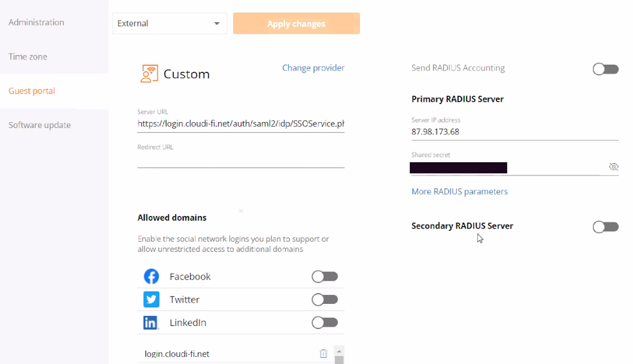This screenshot has height=364, width=633.
Task: Click the Redirect URL input field
Action: (x=241, y=161)
